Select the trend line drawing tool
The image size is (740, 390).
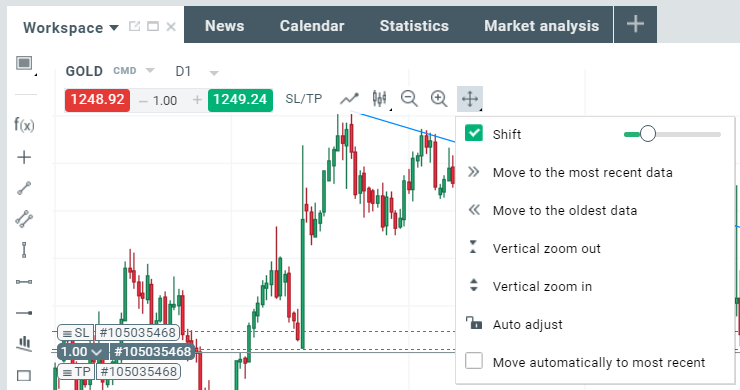click(x=24, y=188)
